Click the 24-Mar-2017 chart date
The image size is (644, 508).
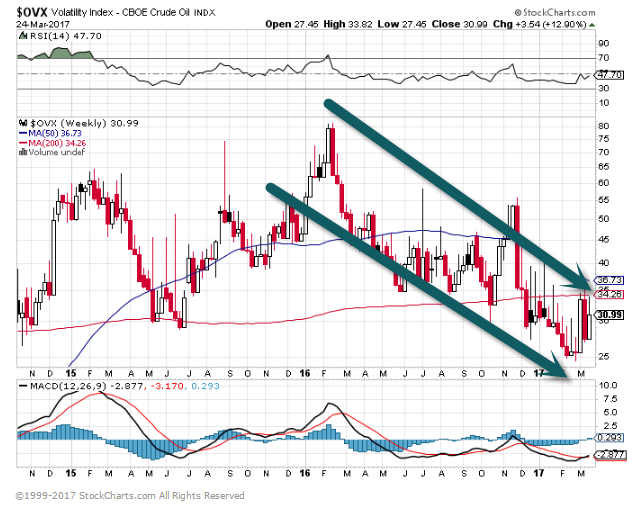click(43, 24)
